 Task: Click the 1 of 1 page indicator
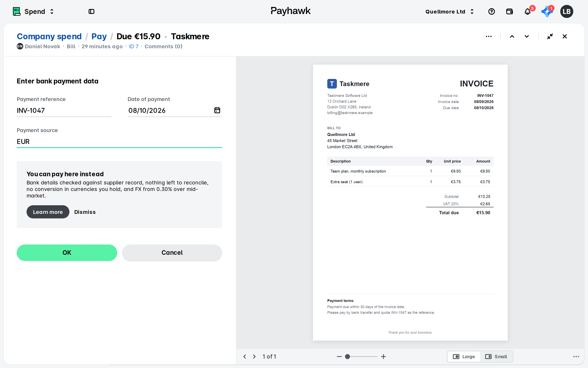[269, 357]
